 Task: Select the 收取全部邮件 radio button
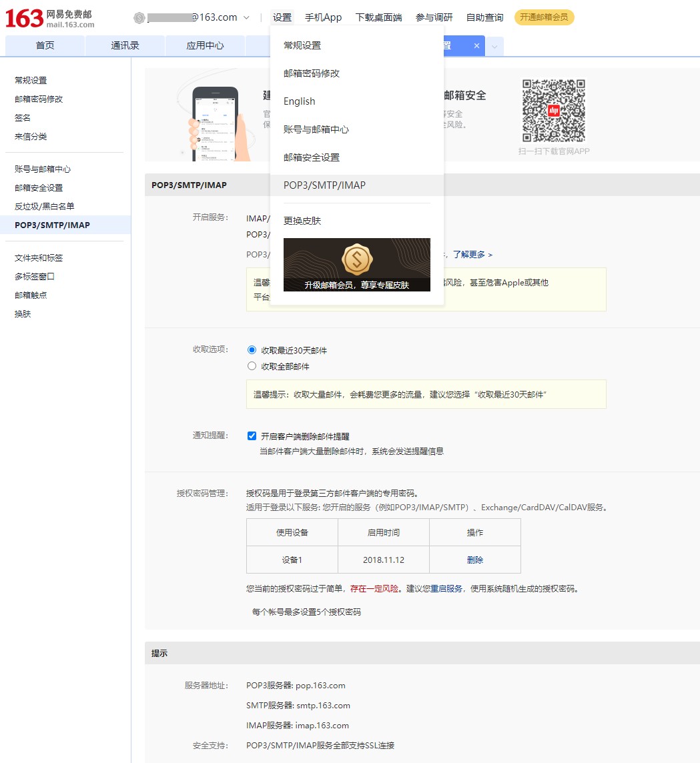[x=252, y=365]
